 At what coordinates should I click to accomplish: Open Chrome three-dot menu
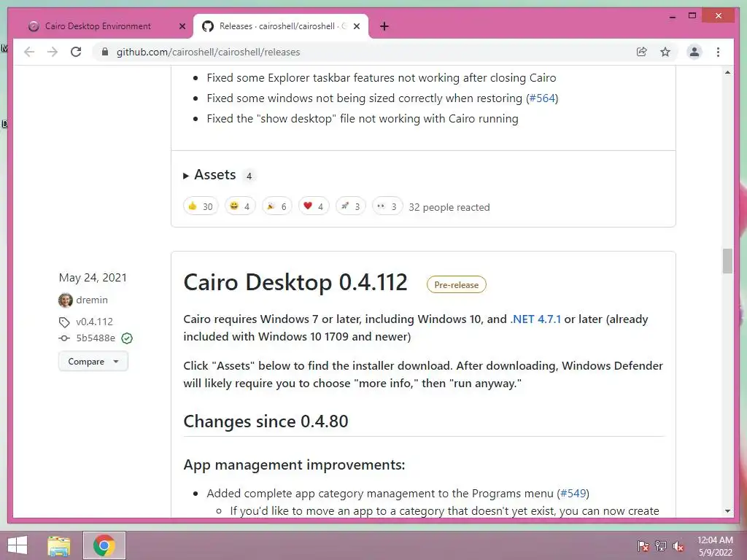(718, 52)
